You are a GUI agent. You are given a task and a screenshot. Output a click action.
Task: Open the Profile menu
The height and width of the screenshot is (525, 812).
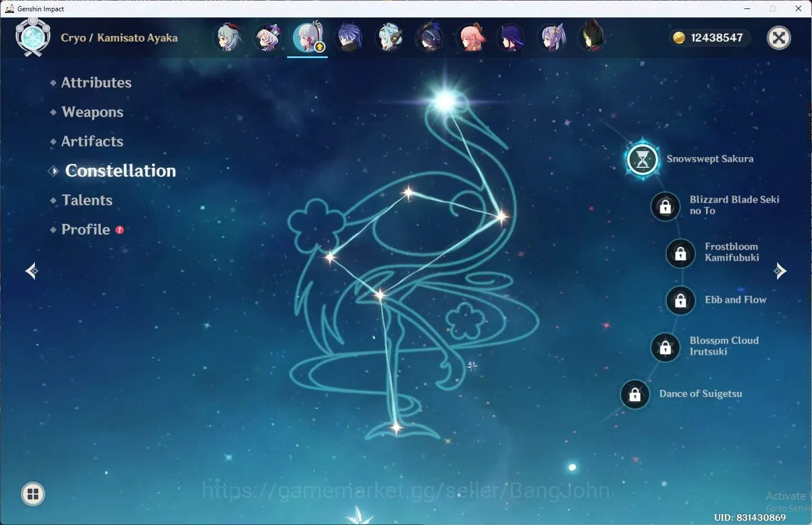pyautogui.click(x=86, y=229)
